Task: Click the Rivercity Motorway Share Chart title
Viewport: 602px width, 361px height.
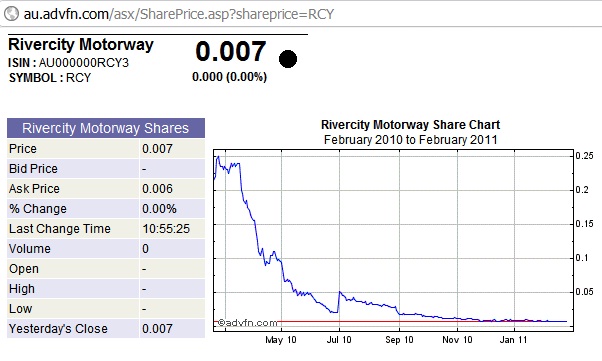Action: (x=410, y=125)
